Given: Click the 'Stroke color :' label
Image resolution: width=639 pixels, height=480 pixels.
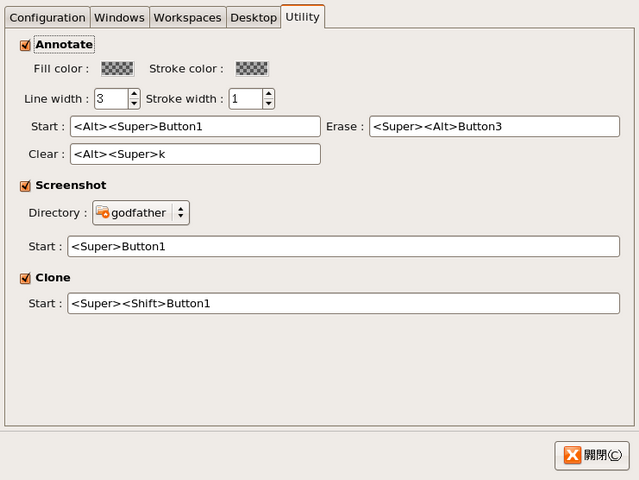Looking at the screenshot, I should [x=186, y=69].
